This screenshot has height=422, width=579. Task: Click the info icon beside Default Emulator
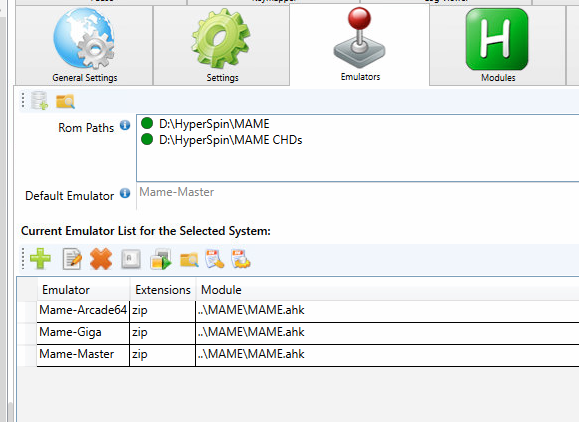click(x=125, y=193)
